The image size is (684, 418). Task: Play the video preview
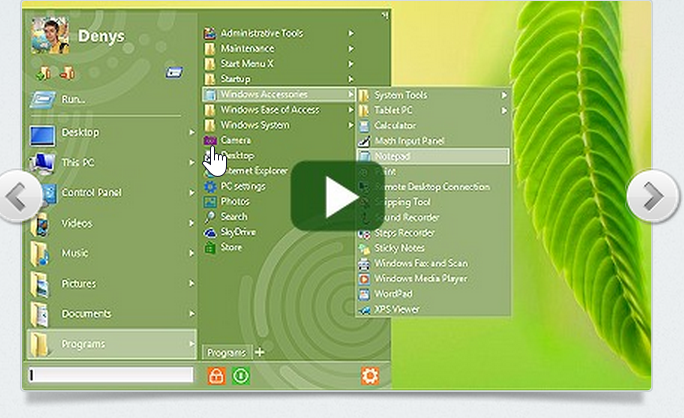click(338, 196)
